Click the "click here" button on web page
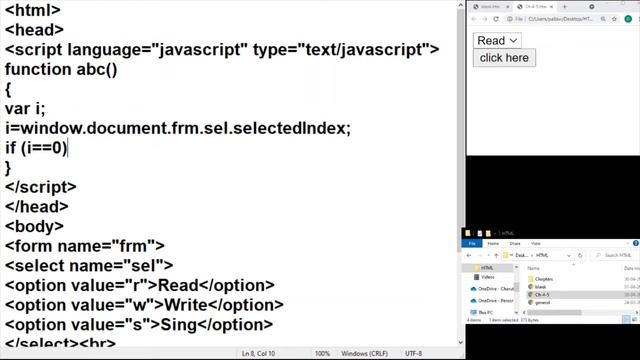Screen dimensions: 640x360 tap(504, 58)
